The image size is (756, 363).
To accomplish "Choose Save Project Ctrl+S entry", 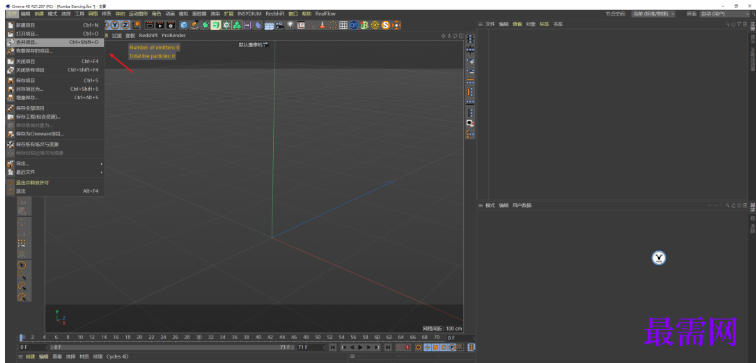I will tap(54, 80).
